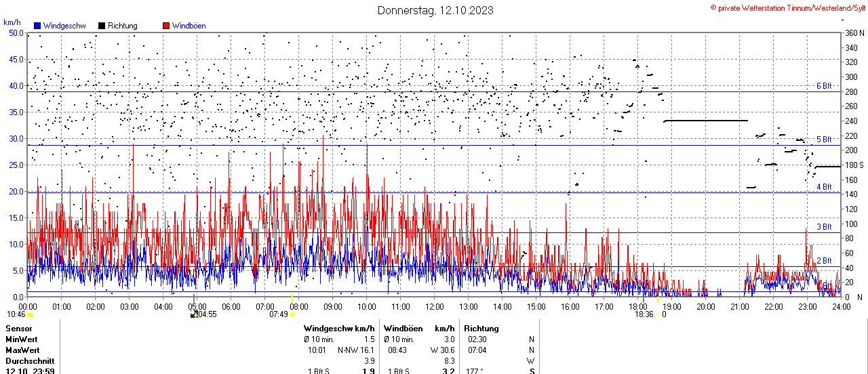The image size is (868, 374).
Task: Click the 6 Bft threshold label
Action: pyautogui.click(x=824, y=86)
